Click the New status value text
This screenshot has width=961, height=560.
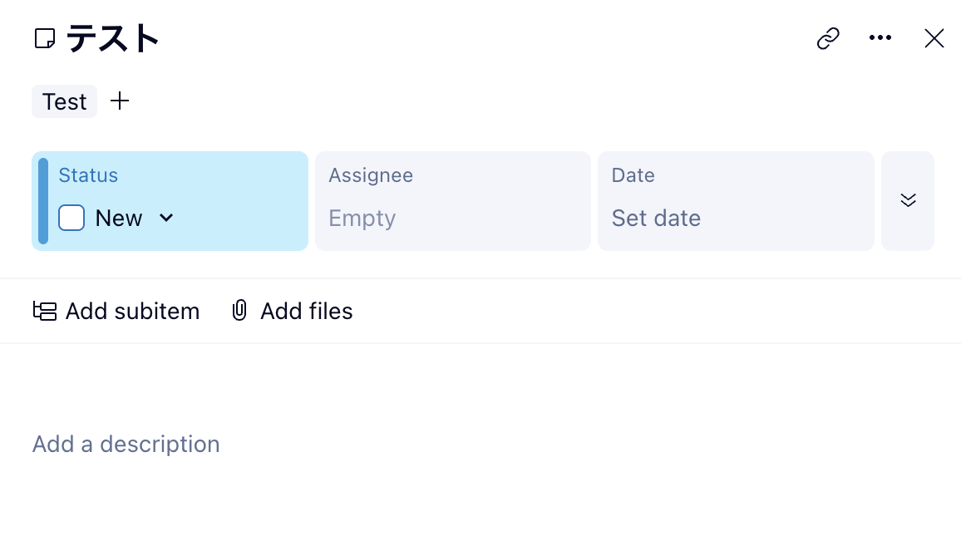pos(119,218)
